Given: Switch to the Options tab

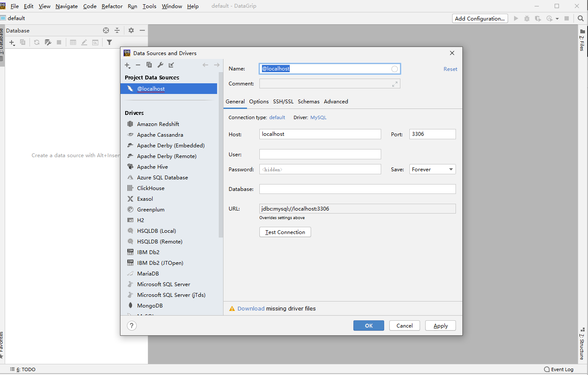Looking at the screenshot, I should pos(259,102).
